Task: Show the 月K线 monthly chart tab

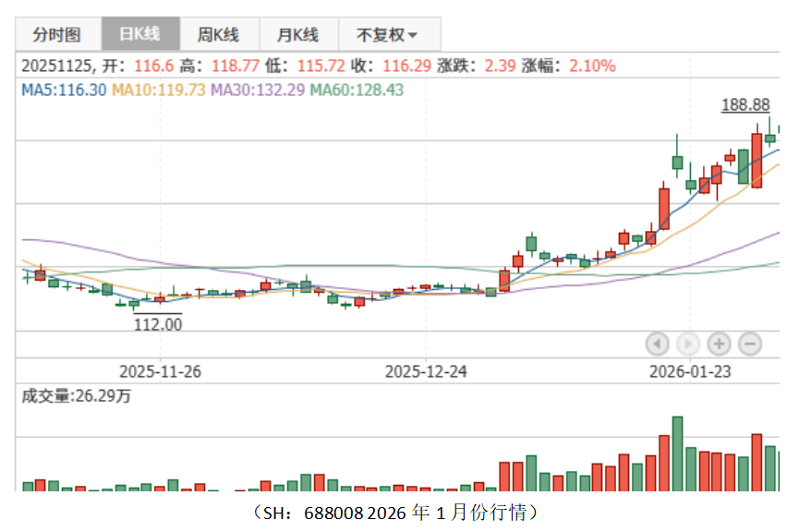Action: (297, 35)
